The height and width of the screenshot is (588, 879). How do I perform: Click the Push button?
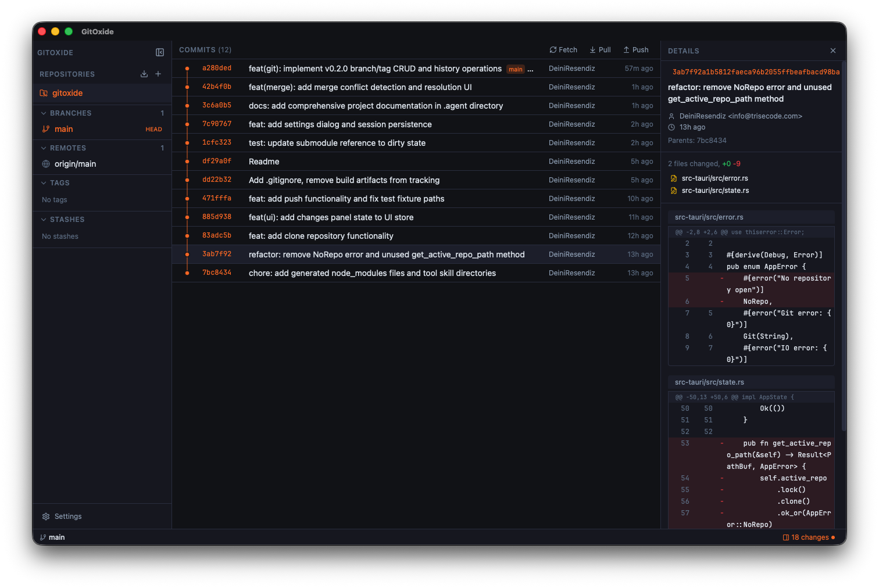tap(636, 50)
